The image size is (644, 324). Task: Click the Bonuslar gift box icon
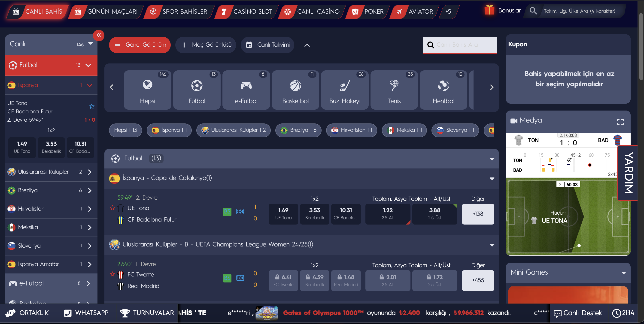click(489, 10)
